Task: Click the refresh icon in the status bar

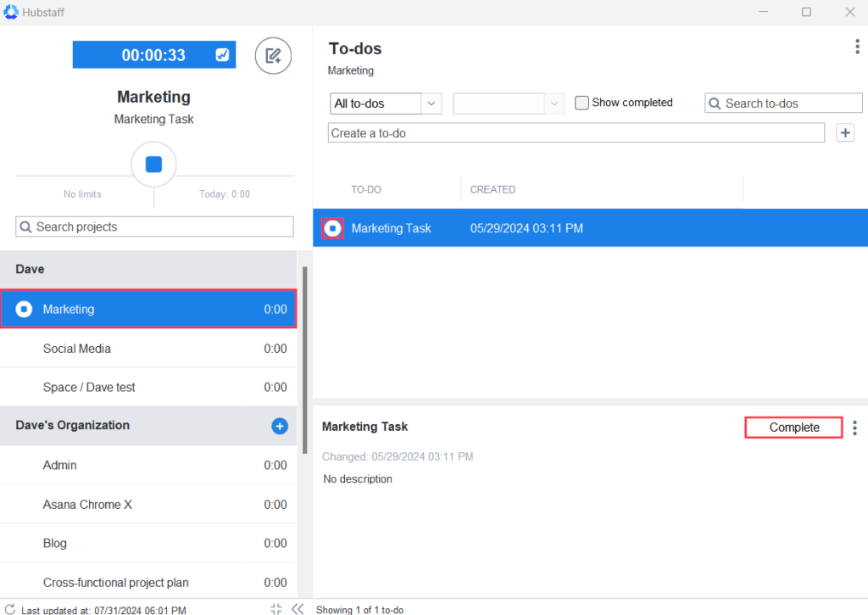Action: pyautogui.click(x=10, y=609)
